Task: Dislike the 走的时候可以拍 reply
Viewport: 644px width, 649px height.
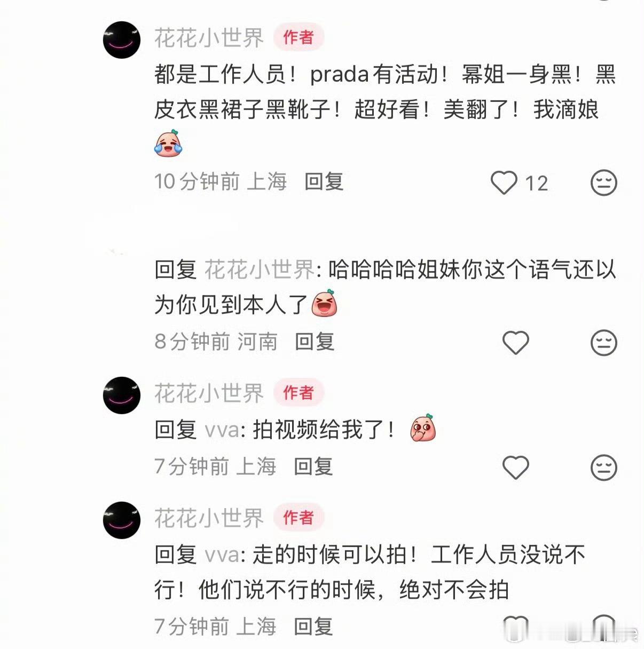Action: [604, 627]
